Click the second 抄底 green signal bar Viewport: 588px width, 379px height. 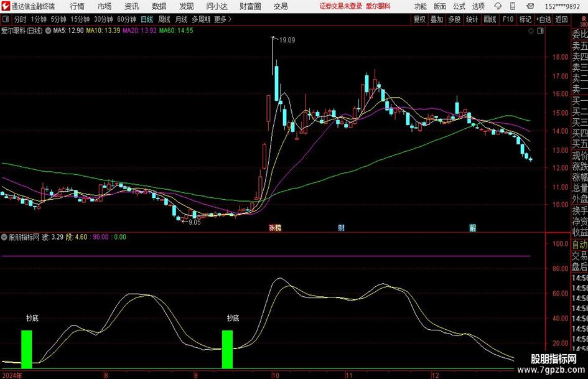(x=227, y=349)
